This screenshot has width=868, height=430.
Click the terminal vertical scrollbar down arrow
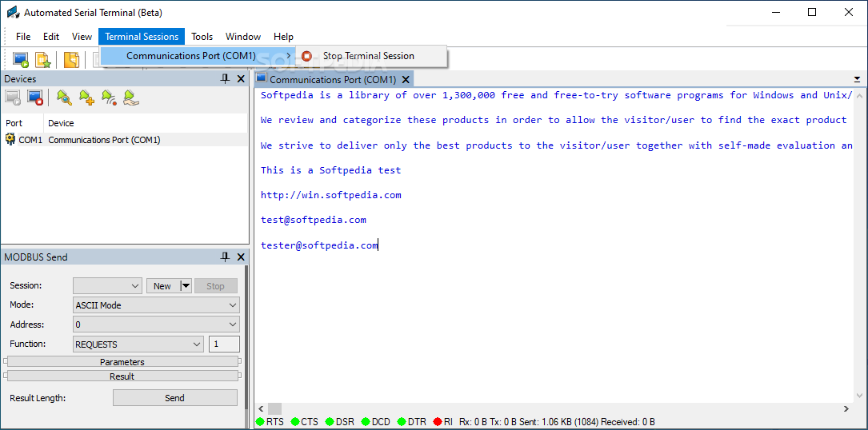pyautogui.click(x=858, y=396)
